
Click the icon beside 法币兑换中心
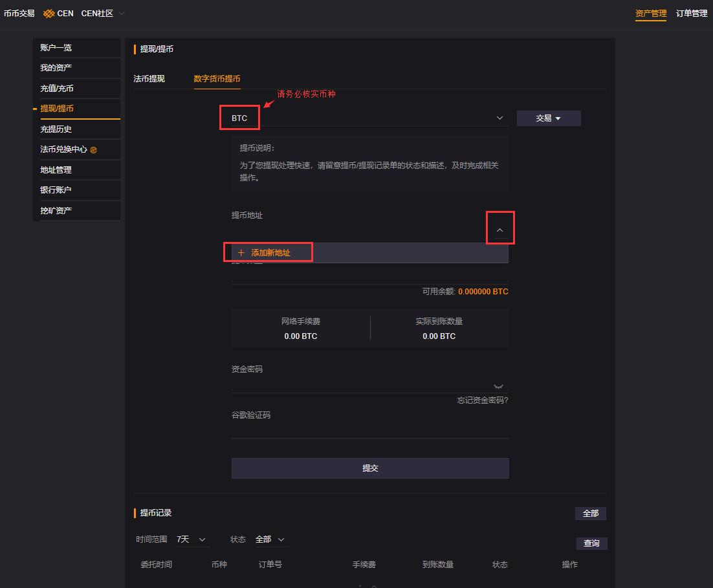93,150
